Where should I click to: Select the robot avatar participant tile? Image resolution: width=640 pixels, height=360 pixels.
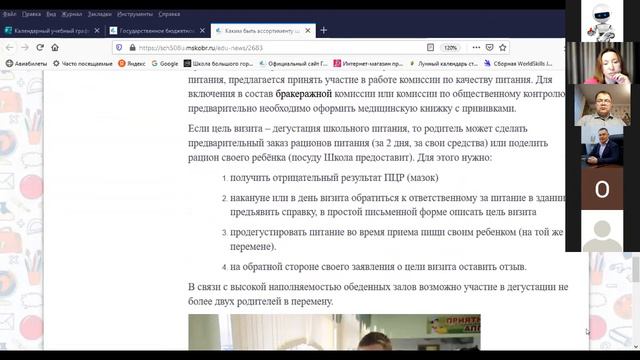[x=602, y=20]
